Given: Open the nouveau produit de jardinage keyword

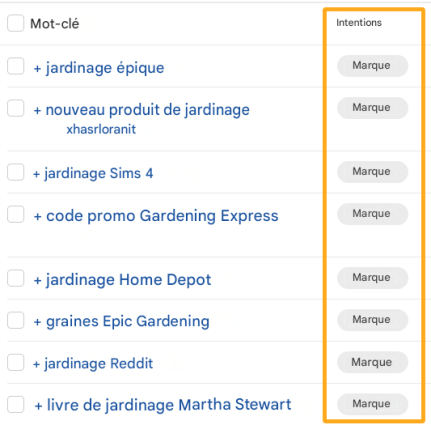Looking at the screenshot, I should pyautogui.click(x=147, y=110).
